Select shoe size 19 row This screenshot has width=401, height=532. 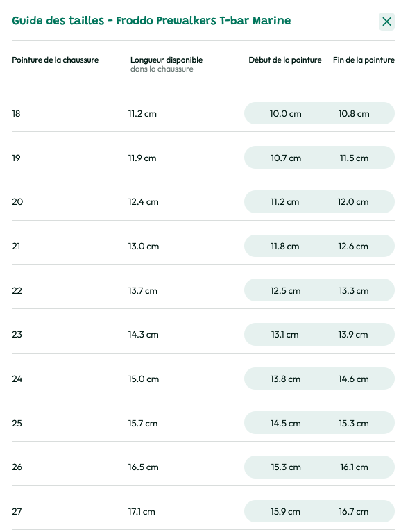pyautogui.click(x=203, y=158)
